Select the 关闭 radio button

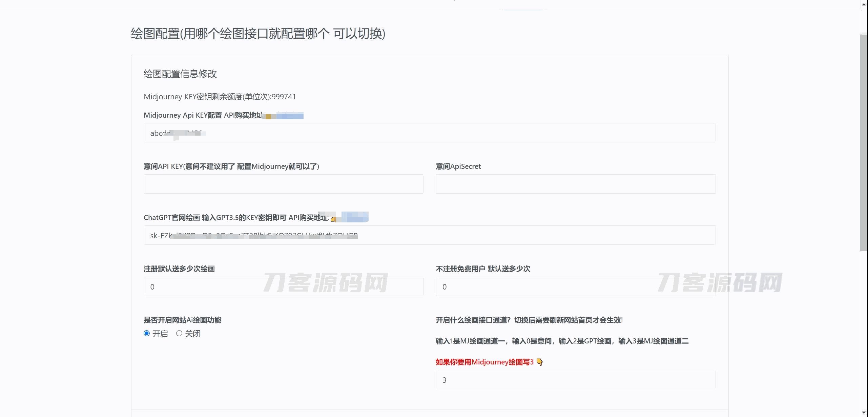tap(179, 334)
